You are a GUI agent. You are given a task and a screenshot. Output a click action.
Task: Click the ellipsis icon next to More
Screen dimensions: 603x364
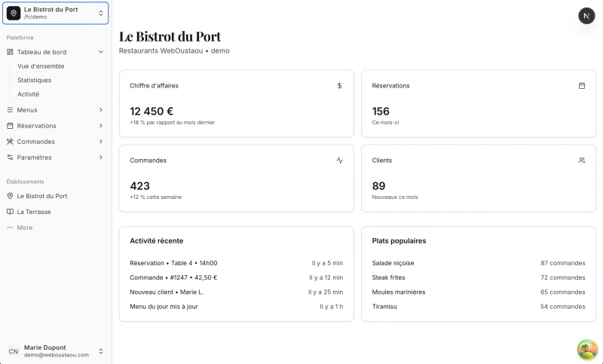coord(10,228)
